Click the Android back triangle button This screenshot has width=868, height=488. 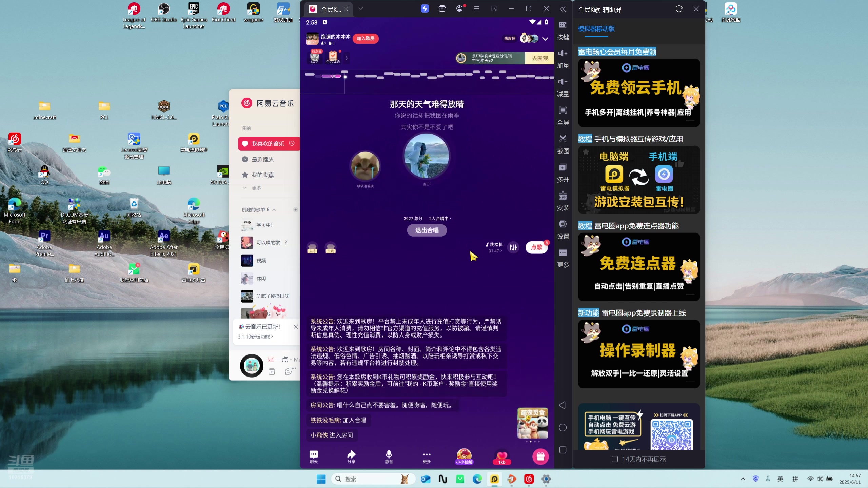(x=563, y=405)
